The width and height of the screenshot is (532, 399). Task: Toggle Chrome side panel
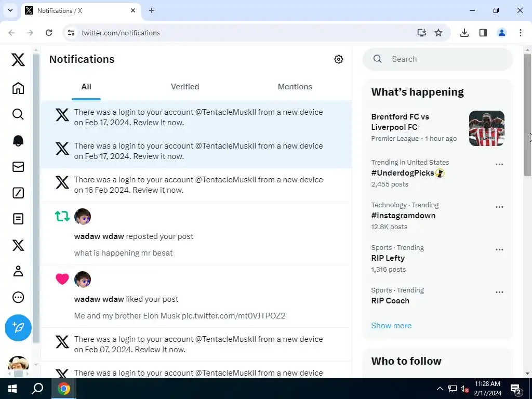pos(483,33)
